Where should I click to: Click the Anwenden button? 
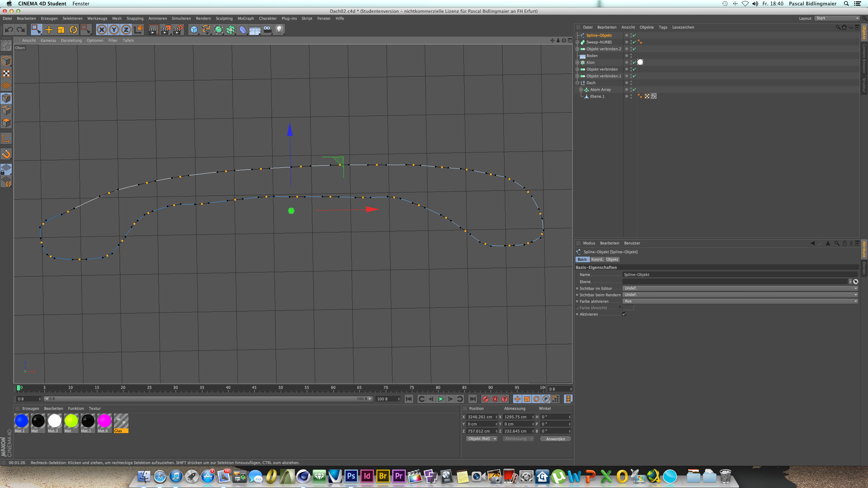(x=555, y=439)
